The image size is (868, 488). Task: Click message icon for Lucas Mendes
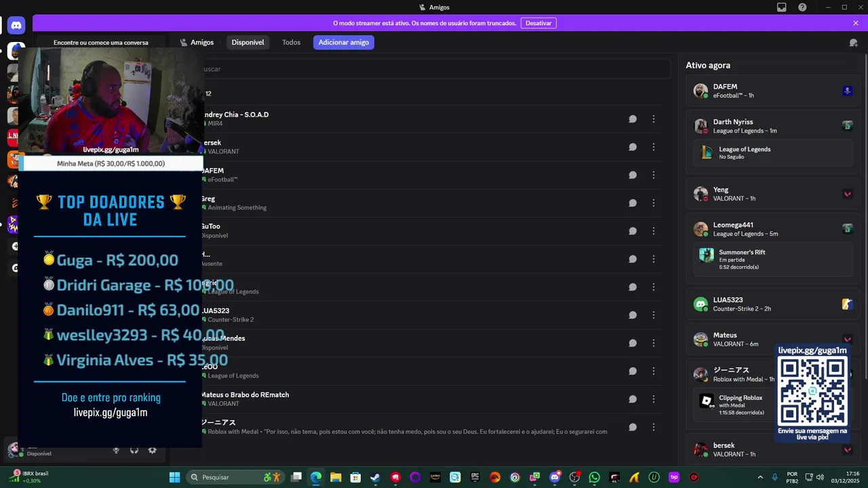click(633, 343)
